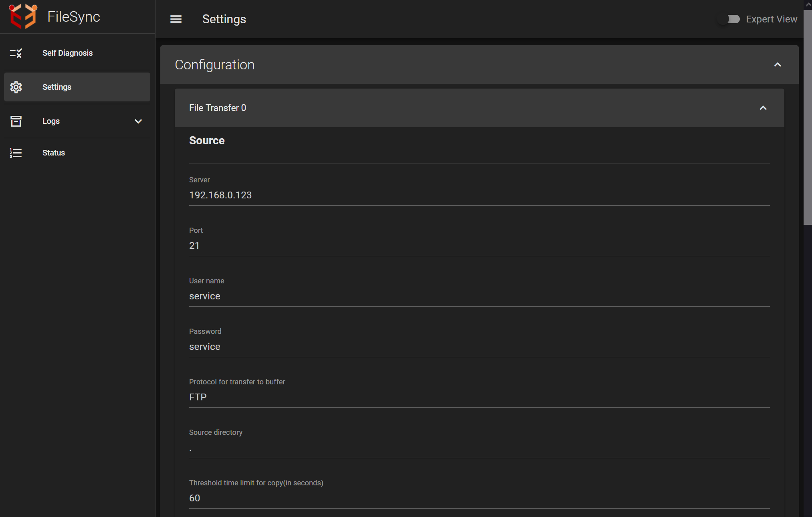
Task: Click the Self Diagnosis checklist icon
Action: 16,53
